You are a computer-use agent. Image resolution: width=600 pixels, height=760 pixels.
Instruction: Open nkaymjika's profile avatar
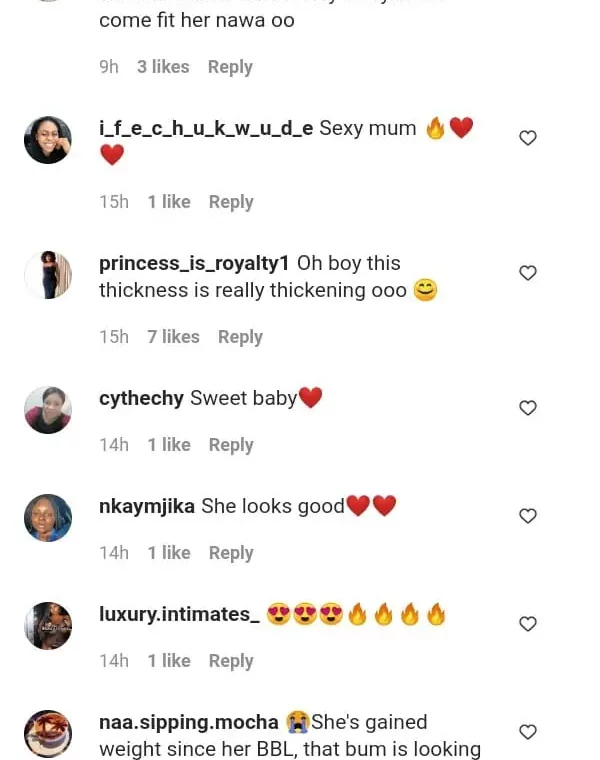[x=48, y=518]
